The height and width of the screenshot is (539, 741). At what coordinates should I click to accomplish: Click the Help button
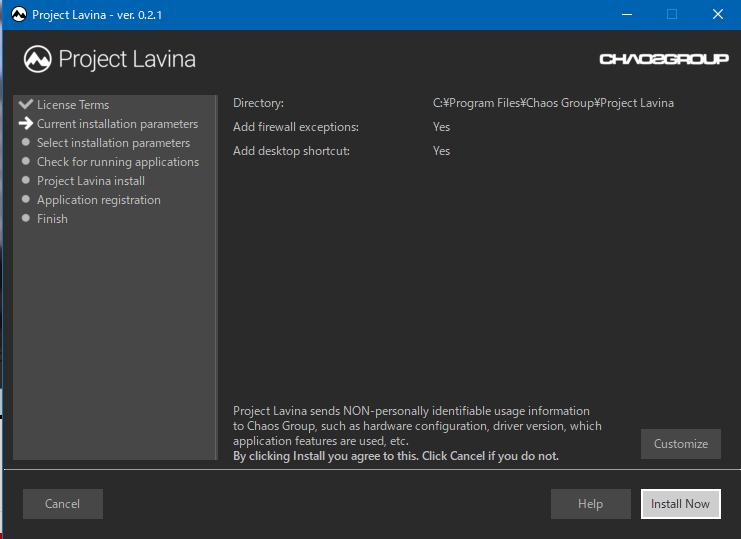point(591,504)
